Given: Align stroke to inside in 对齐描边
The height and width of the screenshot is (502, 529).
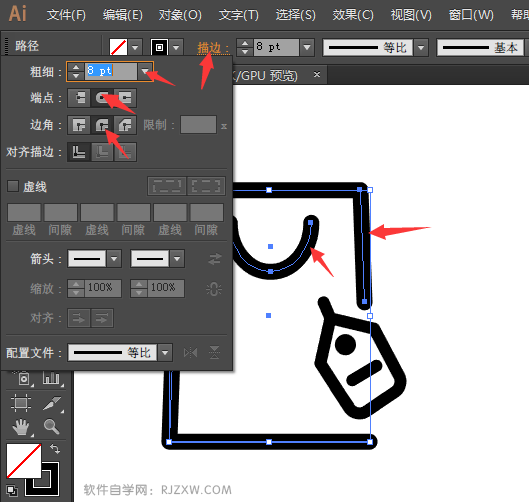Looking at the screenshot, I should click(x=102, y=152).
